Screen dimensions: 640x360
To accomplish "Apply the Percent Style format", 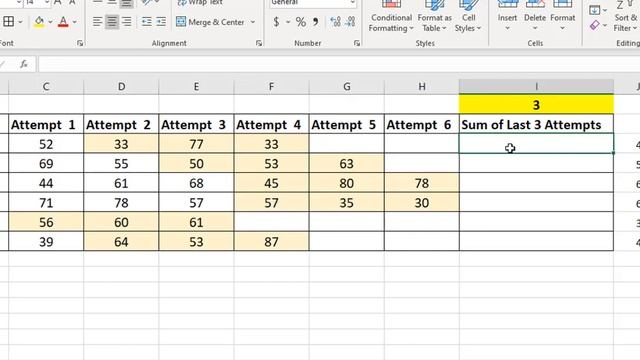I will (301, 22).
